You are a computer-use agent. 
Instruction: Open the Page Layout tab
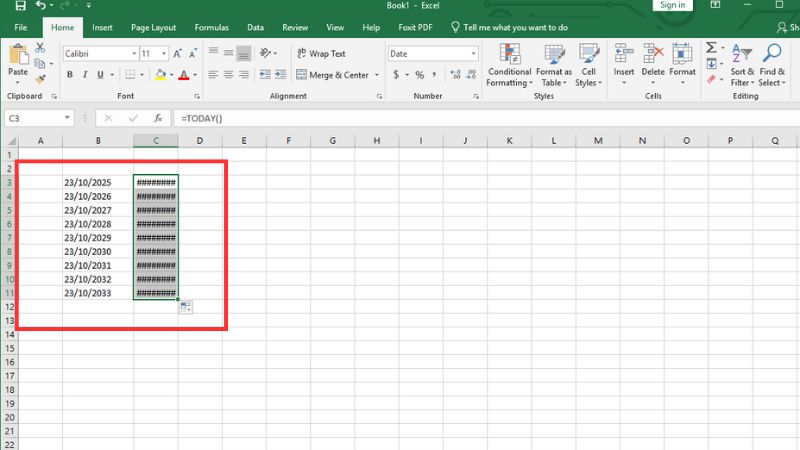click(155, 28)
